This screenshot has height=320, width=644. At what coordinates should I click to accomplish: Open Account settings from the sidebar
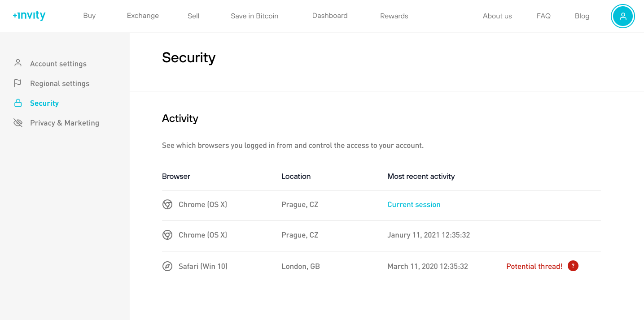click(58, 63)
